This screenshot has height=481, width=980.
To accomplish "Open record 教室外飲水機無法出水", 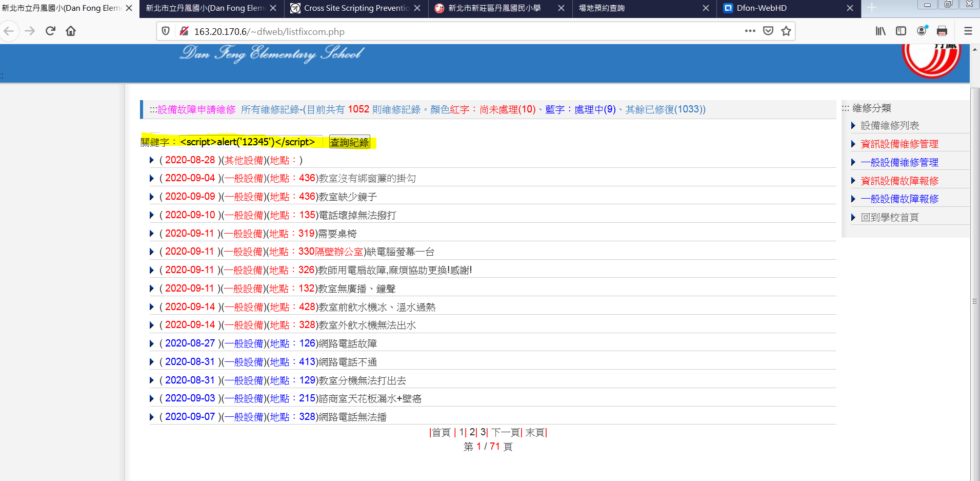I will 367,325.
